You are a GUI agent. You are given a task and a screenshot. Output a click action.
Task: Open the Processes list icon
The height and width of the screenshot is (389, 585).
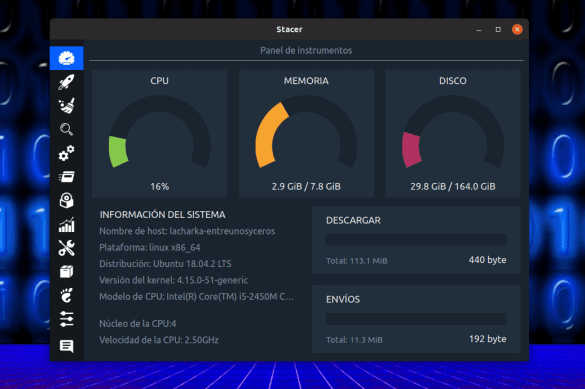pos(66,177)
